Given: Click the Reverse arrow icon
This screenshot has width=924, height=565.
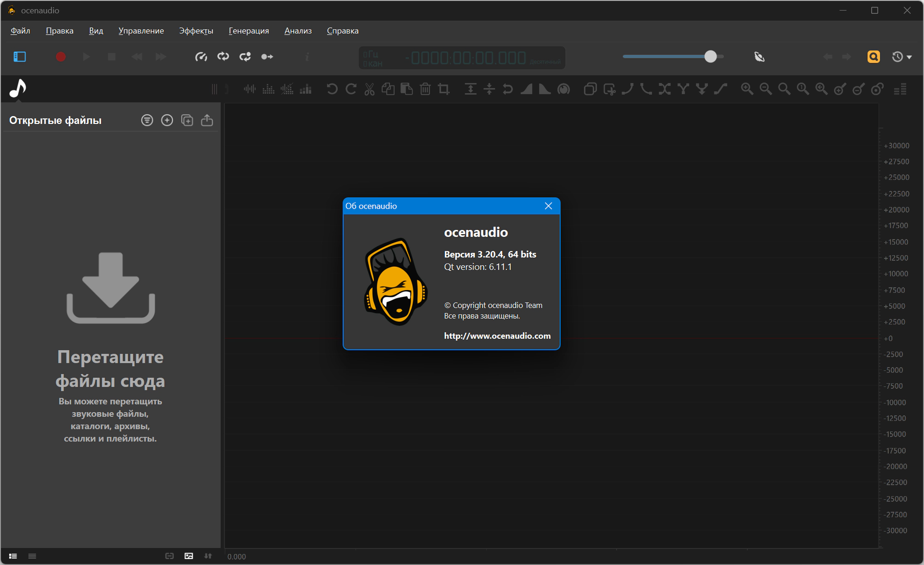Looking at the screenshot, I should [507, 89].
